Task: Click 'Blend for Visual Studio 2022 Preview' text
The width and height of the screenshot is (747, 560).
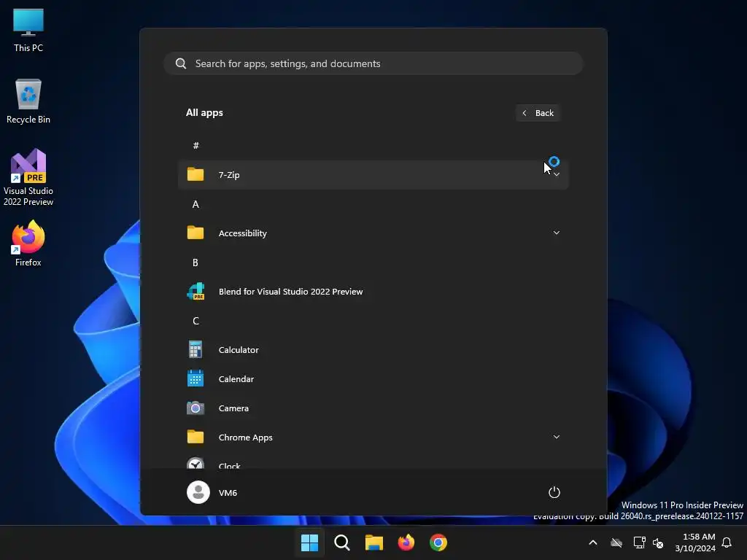Action: point(290,292)
